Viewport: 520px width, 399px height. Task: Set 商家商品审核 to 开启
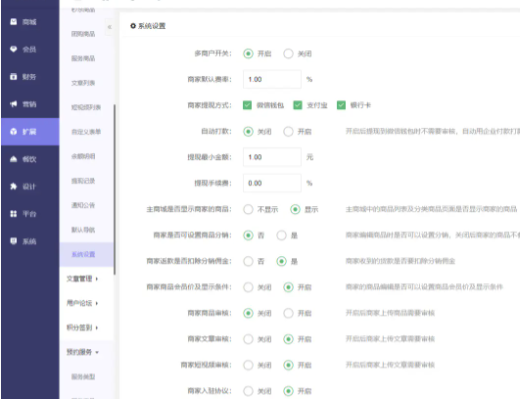pyautogui.click(x=288, y=313)
